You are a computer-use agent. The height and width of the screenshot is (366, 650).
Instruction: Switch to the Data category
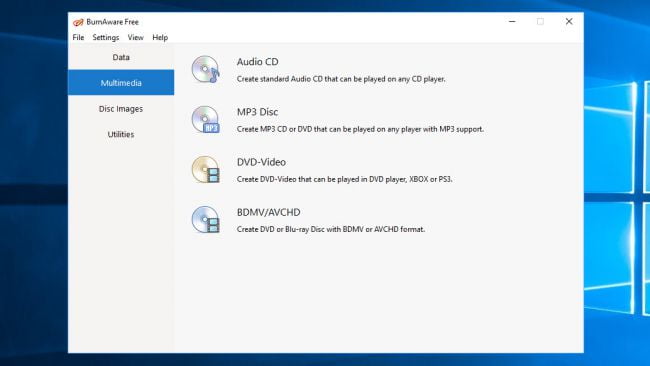tap(121, 57)
